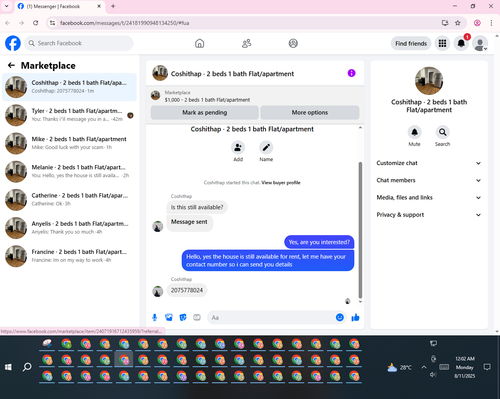The image size is (500, 399).
Task: Open the Mike conversation in the list
Action: point(69,143)
